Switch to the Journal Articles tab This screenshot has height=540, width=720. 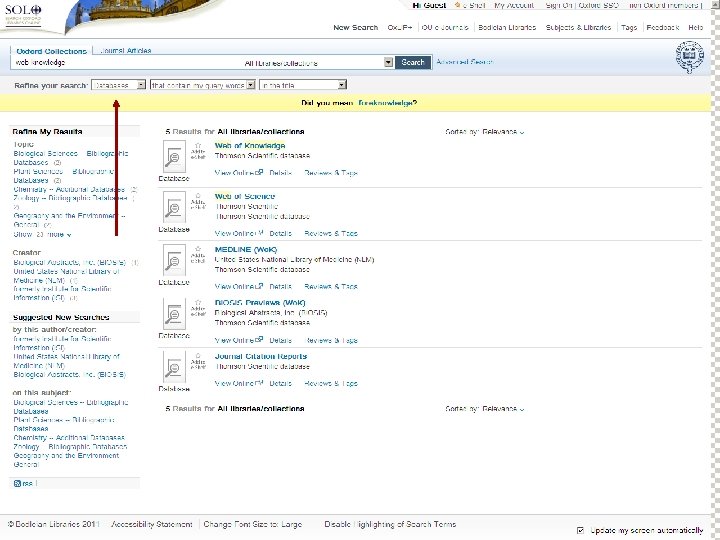tap(126, 51)
